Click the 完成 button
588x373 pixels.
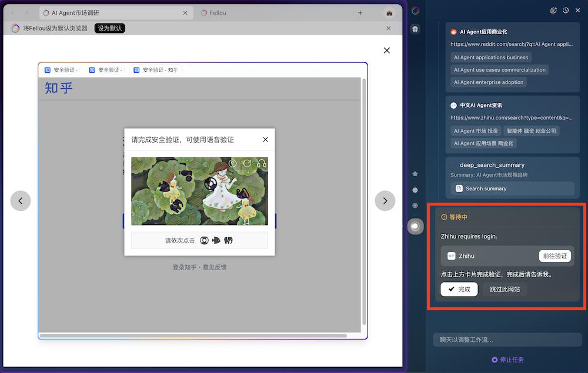pyautogui.click(x=459, y=289)
